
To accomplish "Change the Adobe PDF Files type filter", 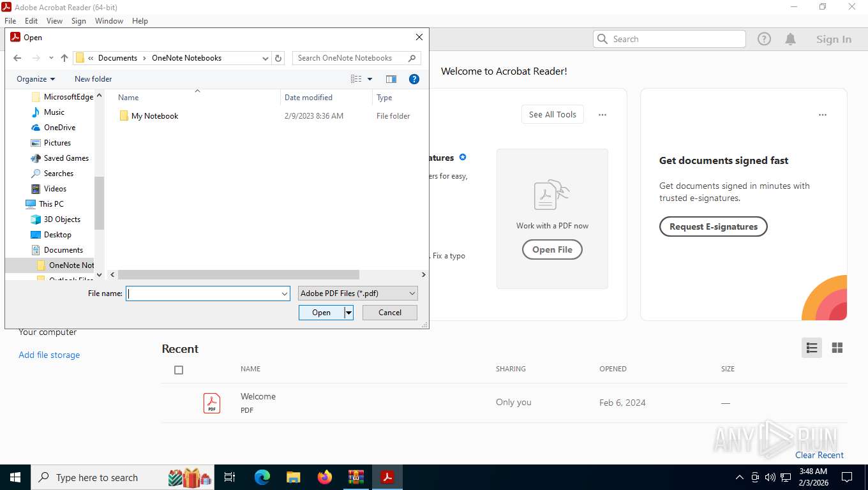I will 358,293.
